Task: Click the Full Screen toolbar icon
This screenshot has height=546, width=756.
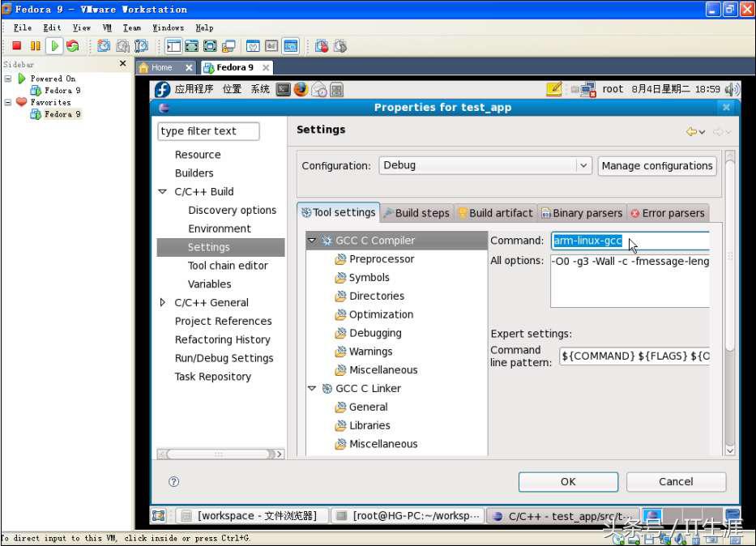Action: (210, 46)
